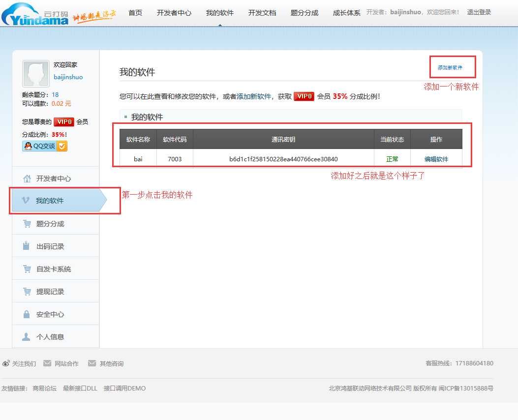This screenshot has height=420, width=518.
Task: Click the 软件代码 column header
Action: click(x=175, y=139)
